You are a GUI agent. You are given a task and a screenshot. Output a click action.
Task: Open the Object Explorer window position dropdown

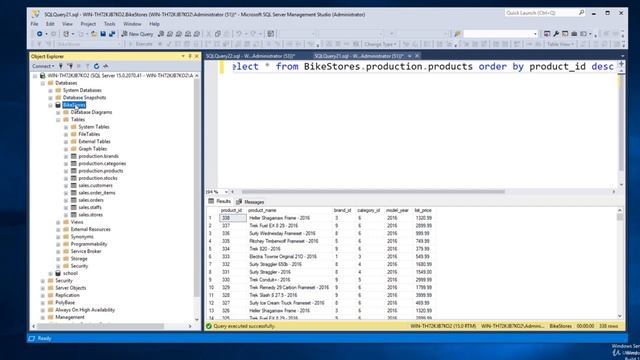tap(183, 56)
